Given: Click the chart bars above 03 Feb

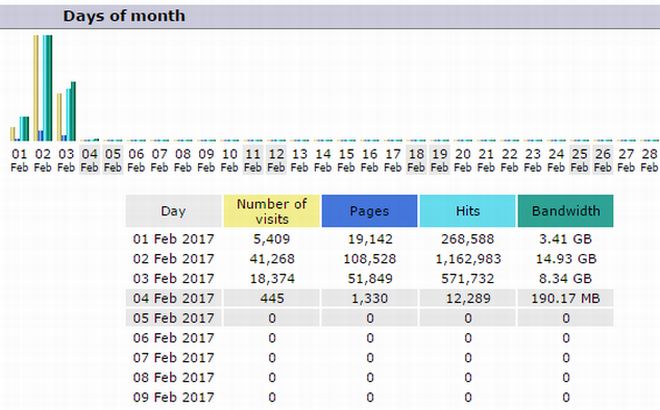Looking at the screenshot, I should (66, 113).
